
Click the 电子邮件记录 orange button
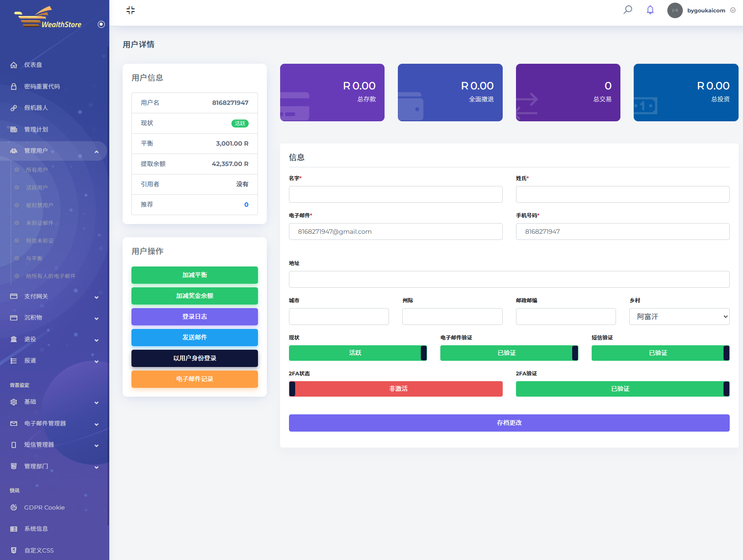pos(195,379)
